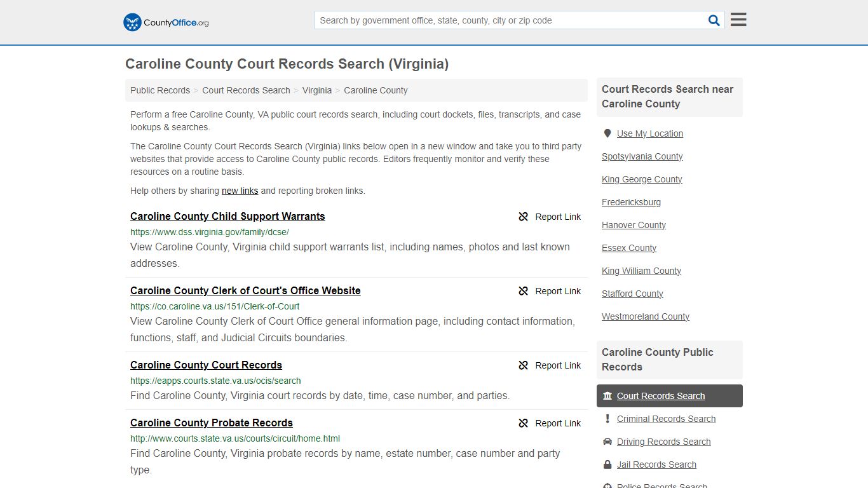Image resolution: width=868 pixels, height=488 pixels.
Task: Click the padlock icon beside Jail Records Search
Action: click(607, 464)
